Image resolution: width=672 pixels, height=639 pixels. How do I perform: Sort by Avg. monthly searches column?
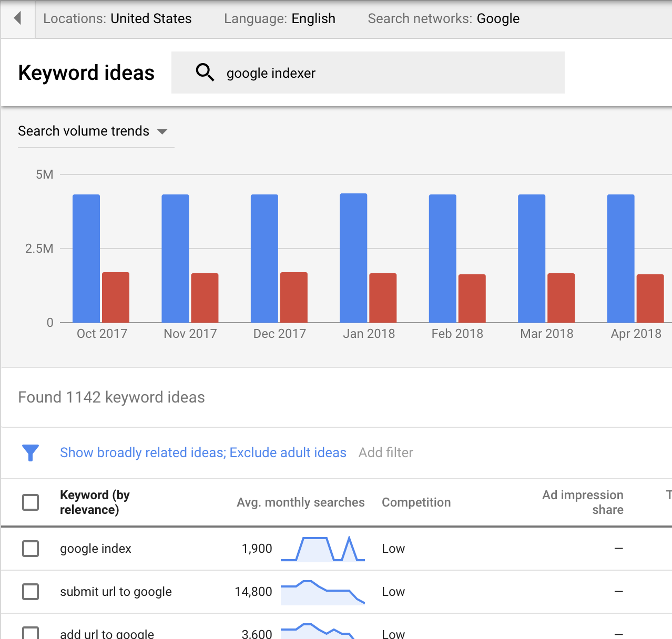(x=300, y=502)
